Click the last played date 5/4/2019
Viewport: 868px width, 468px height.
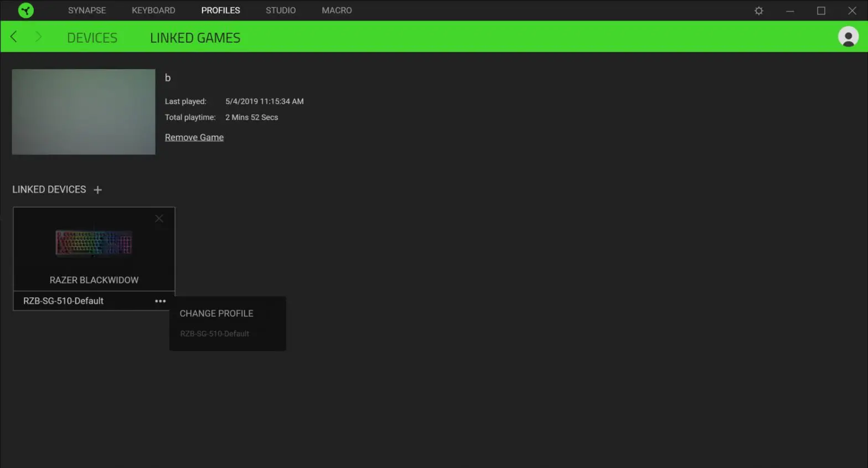click(x=265, y=101)
